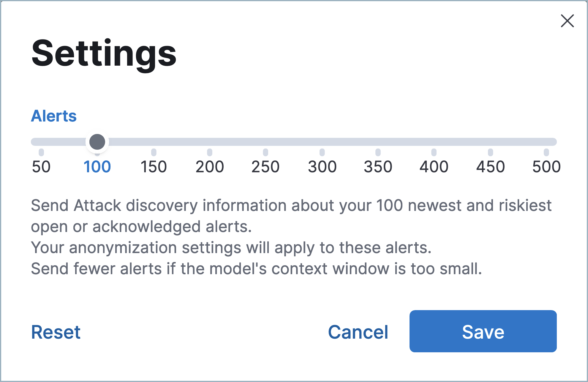The height and width of the screenshot is (382, 588).
Task: Close the Settings dialog
Action: click(x=567, y=21)
